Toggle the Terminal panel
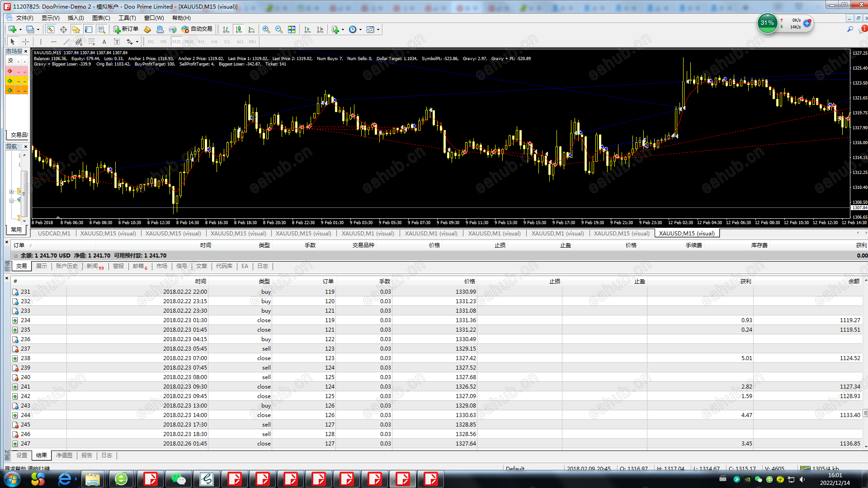868x488 pixels. (89, 29)
